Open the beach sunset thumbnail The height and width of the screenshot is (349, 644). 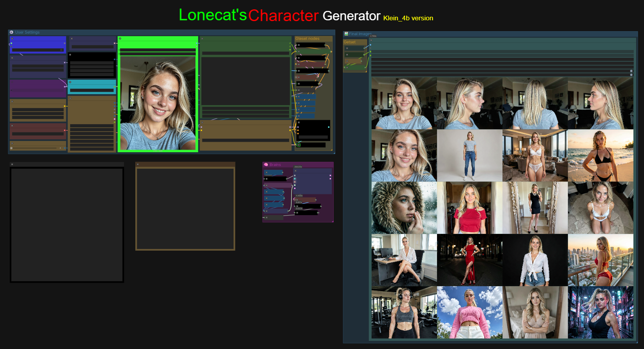pyautogui.click(x=601, y=155)
